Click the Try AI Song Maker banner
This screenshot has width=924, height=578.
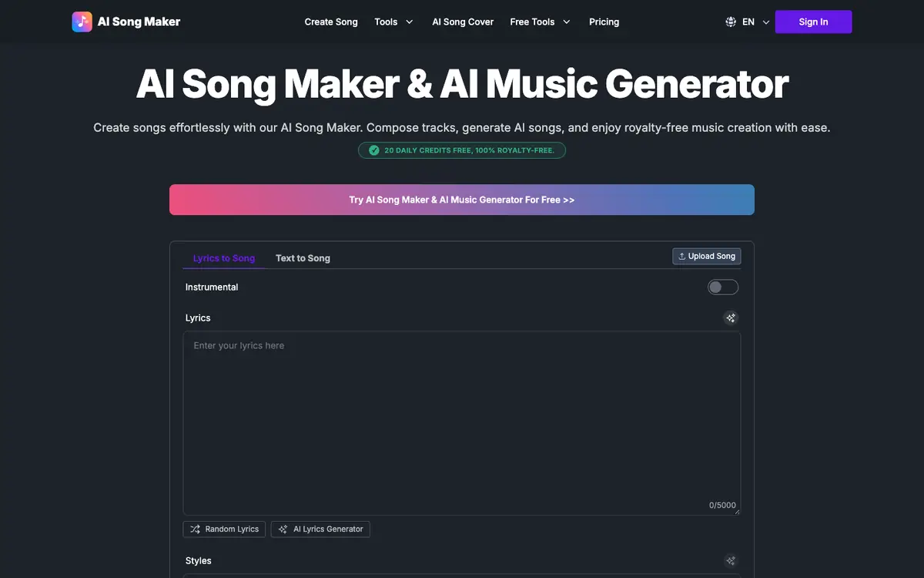(x=462, y=200)
